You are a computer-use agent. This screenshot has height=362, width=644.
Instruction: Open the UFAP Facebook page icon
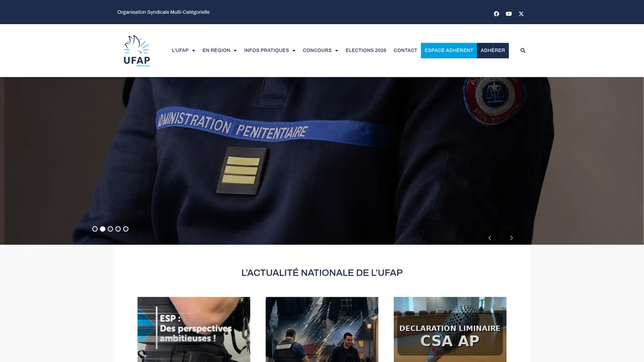pyautogui.click(x=497, y=14)
